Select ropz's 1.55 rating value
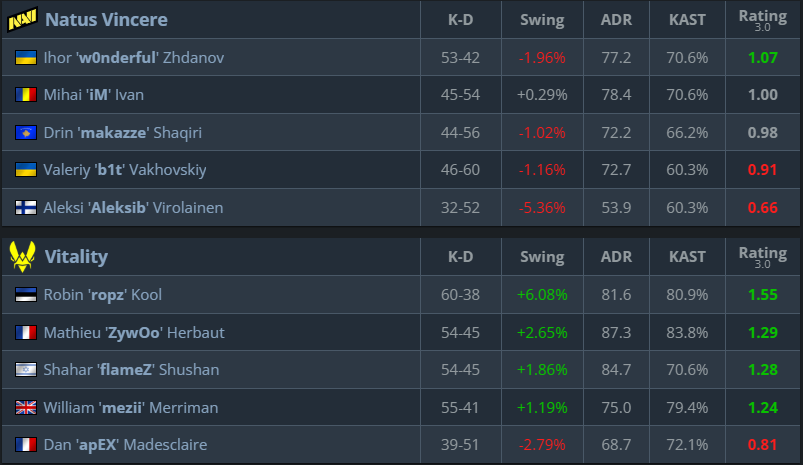Screen dimensions: 803x465 [763, 294]
